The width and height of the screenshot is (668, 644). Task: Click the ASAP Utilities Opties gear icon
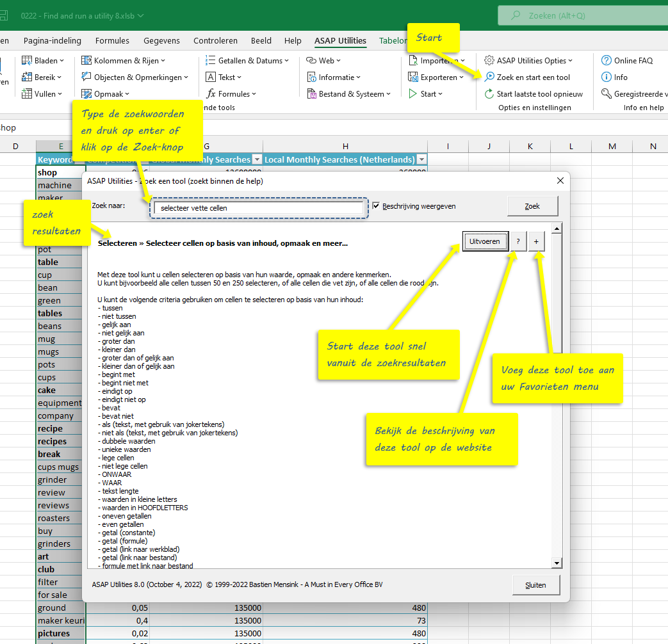(489, 60)
